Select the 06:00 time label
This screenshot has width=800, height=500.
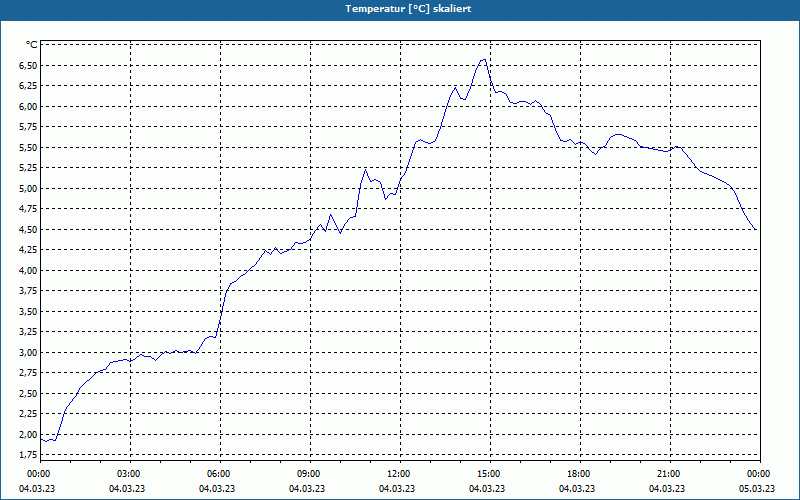pos(218,474)
